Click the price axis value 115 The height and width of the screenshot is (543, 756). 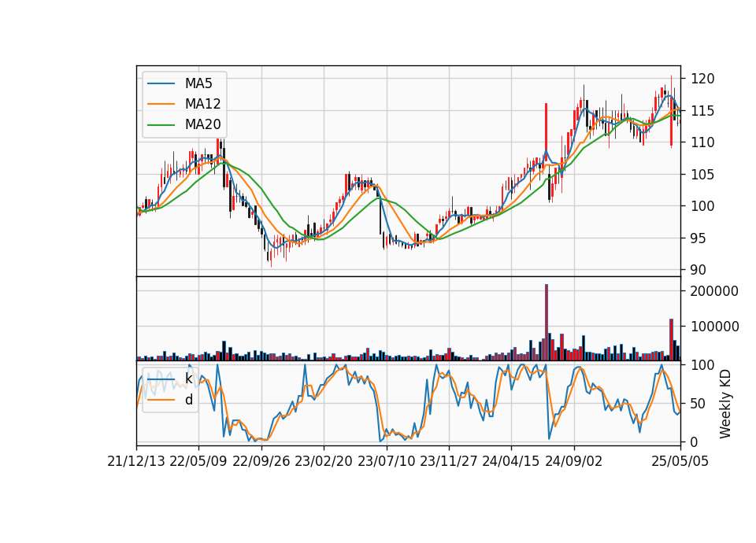pos(702,110)
